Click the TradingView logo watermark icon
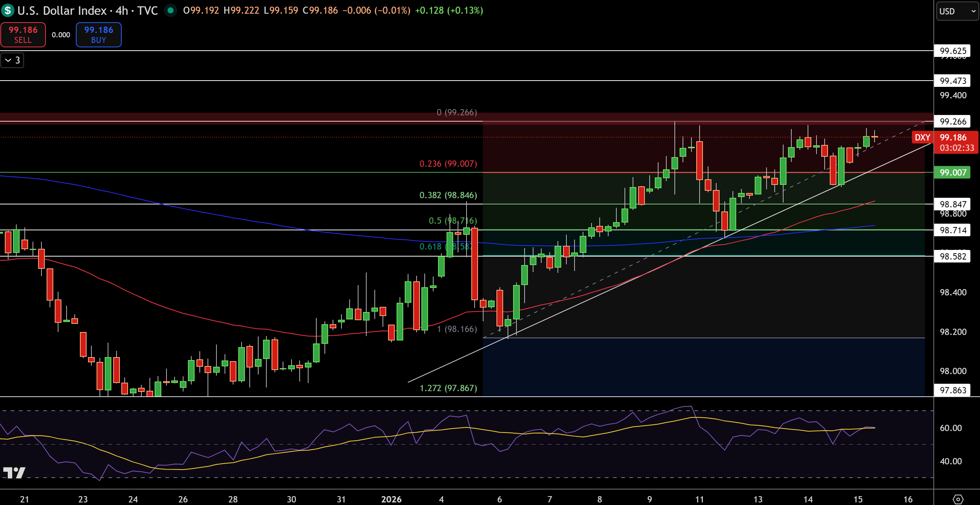This screenshot has width=980, height=505. [14, 473]
